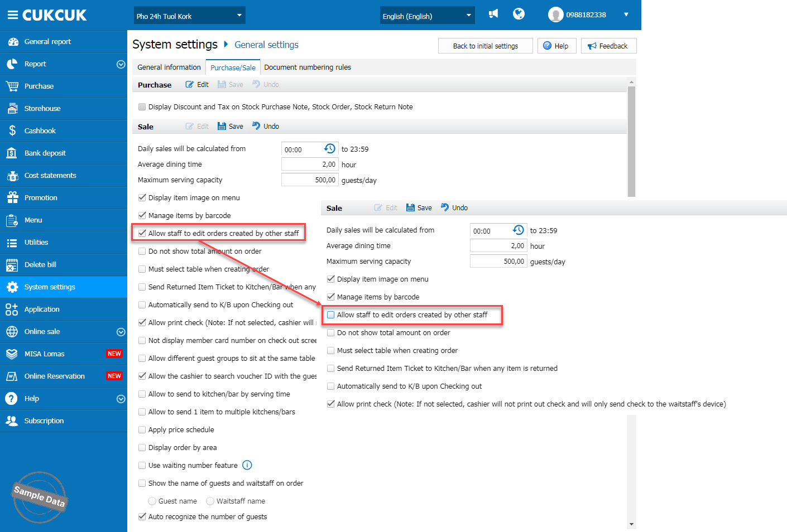Image resolution: width=787 pixels, height=532 pixels.
Task: Click the clock icon in daily sales time field
Action: click(330, 149)
